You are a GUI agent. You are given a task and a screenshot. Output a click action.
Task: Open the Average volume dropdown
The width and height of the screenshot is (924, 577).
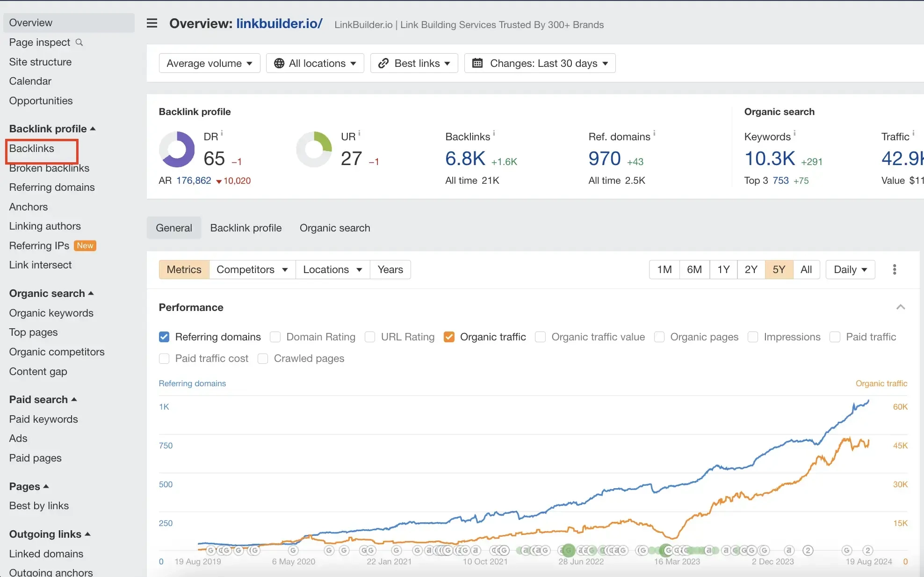[x=209, y=63]
